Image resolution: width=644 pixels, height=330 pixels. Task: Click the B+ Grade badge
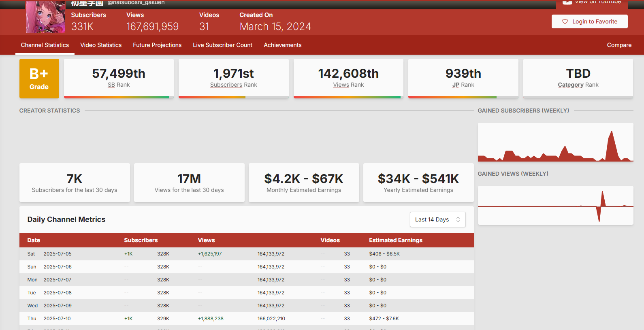[39, 79]
